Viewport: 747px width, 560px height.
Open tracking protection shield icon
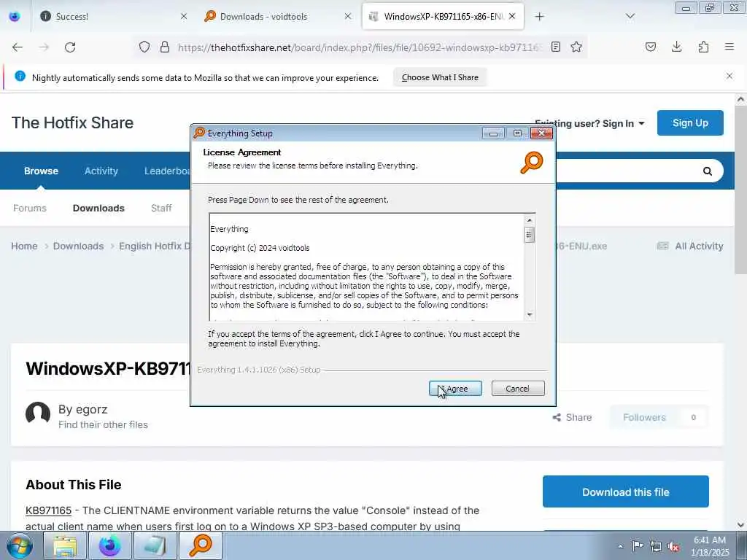tap(144, 47)
